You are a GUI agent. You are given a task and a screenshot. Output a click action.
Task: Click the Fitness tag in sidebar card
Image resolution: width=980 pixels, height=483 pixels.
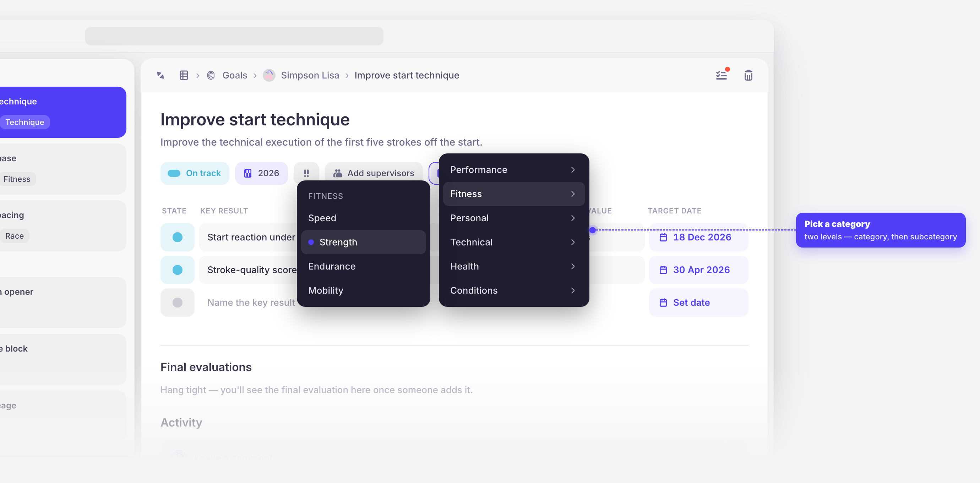click(x=17, y=179)
